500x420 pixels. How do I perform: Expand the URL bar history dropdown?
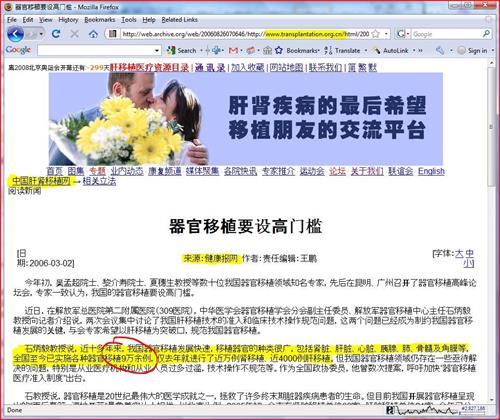(386, 34)
